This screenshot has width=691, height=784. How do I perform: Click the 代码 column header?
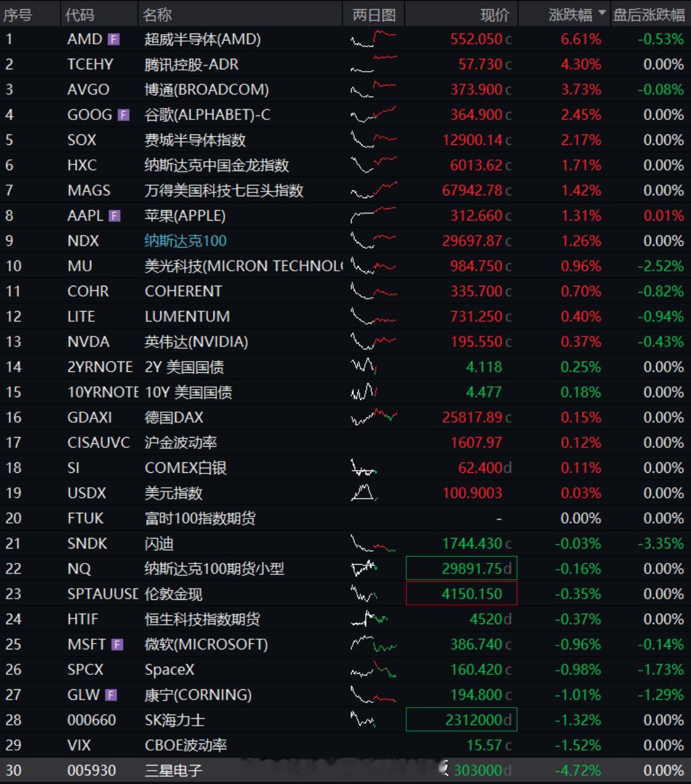[80, 14]
